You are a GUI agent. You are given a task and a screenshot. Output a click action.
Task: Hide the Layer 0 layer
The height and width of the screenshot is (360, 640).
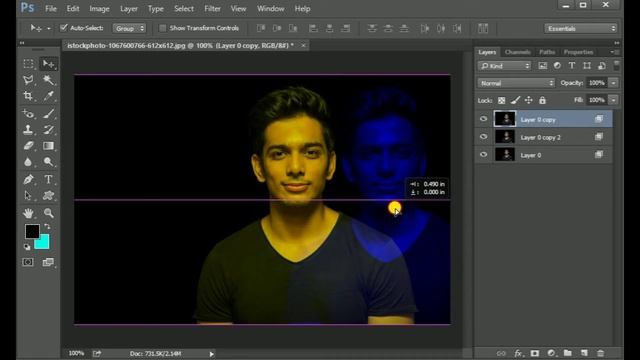484,155
